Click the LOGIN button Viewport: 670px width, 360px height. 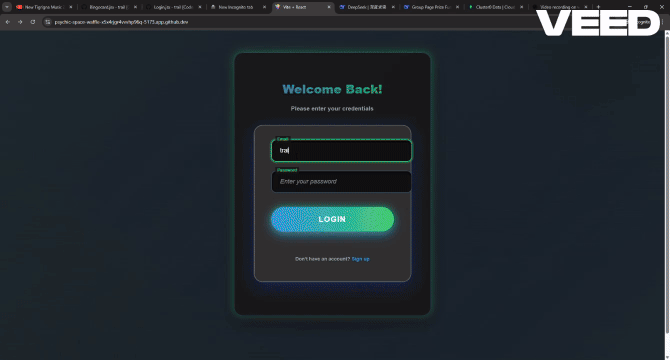tap(332, 219)
